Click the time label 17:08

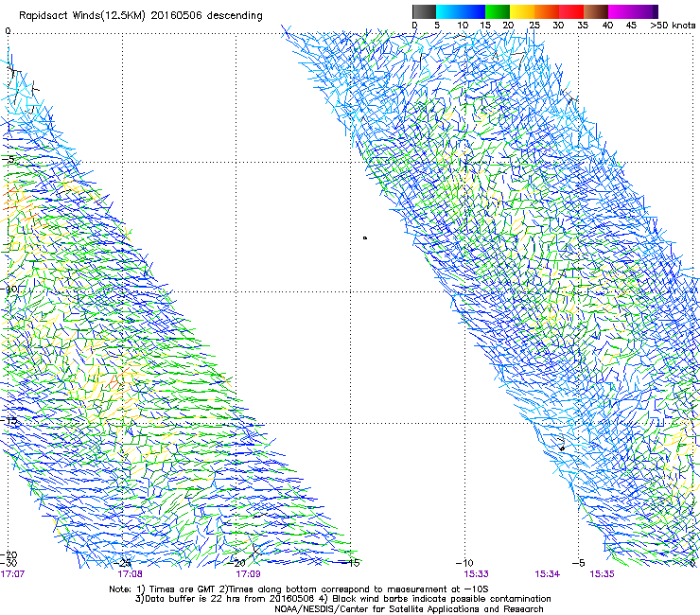[x=130, y=573]
